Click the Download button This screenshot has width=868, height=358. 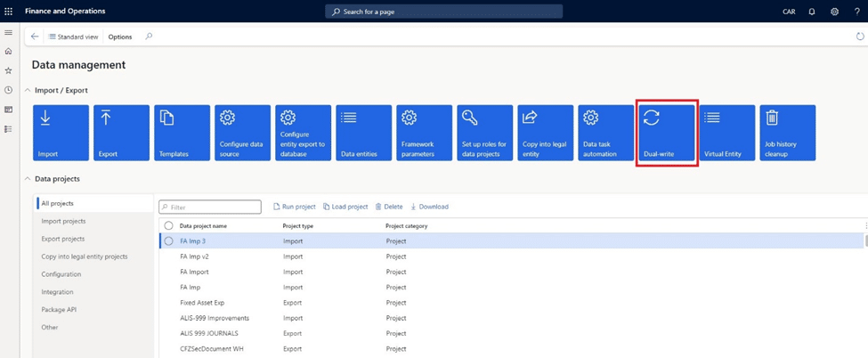429,207
